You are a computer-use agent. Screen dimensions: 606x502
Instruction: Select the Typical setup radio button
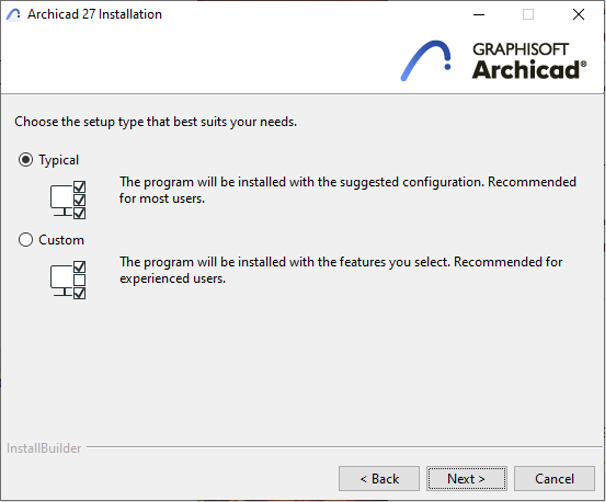[26, 160]
